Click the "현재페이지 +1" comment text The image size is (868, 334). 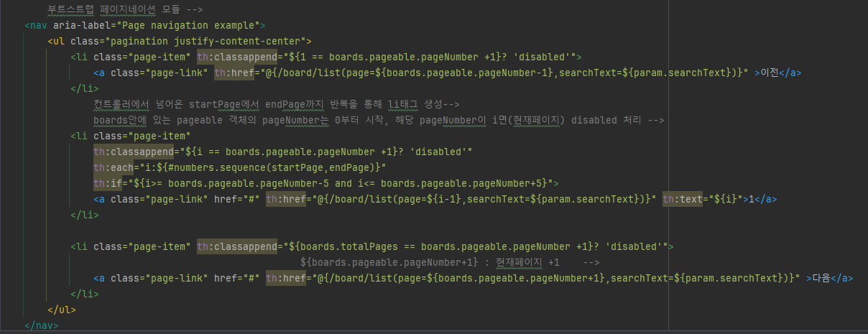point(528,262)
